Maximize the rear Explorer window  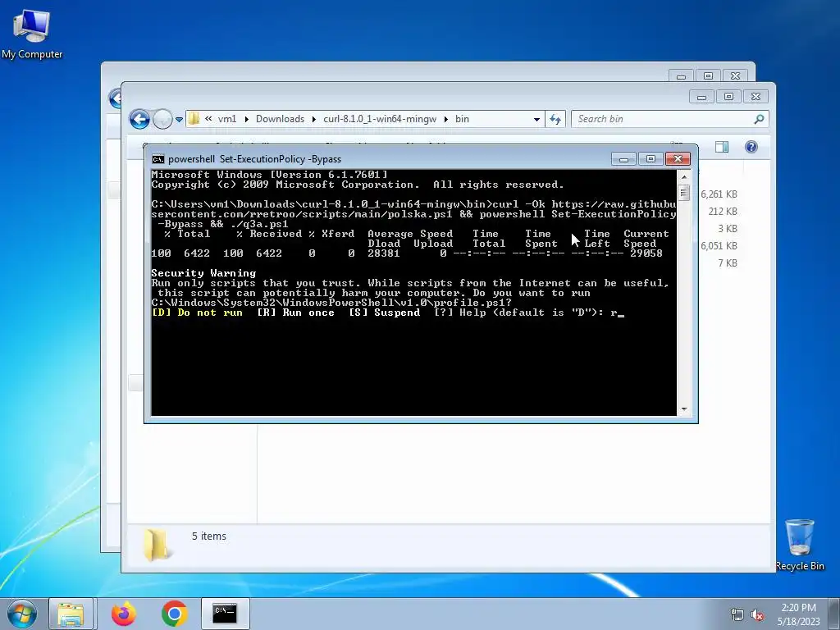tap(708, 76)
